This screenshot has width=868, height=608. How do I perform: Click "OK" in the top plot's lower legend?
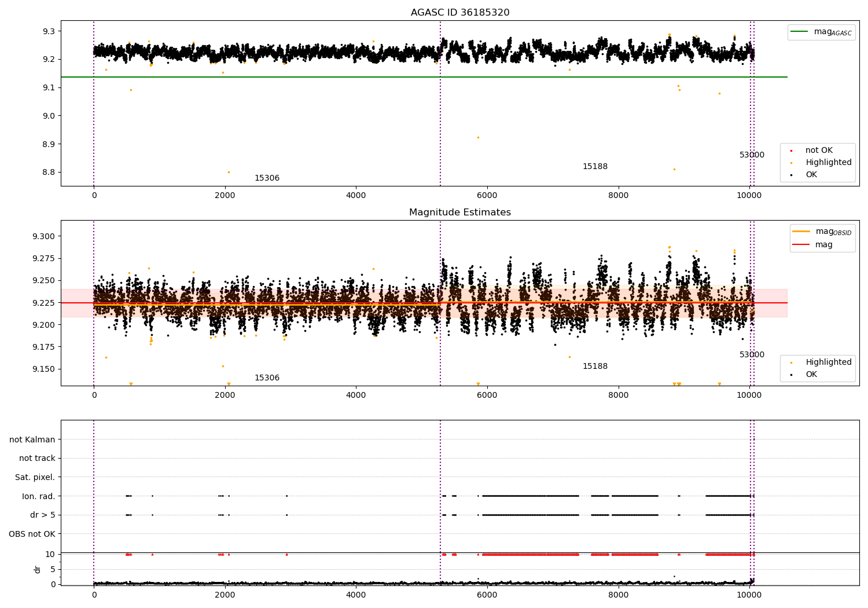[x=811, y=175]
